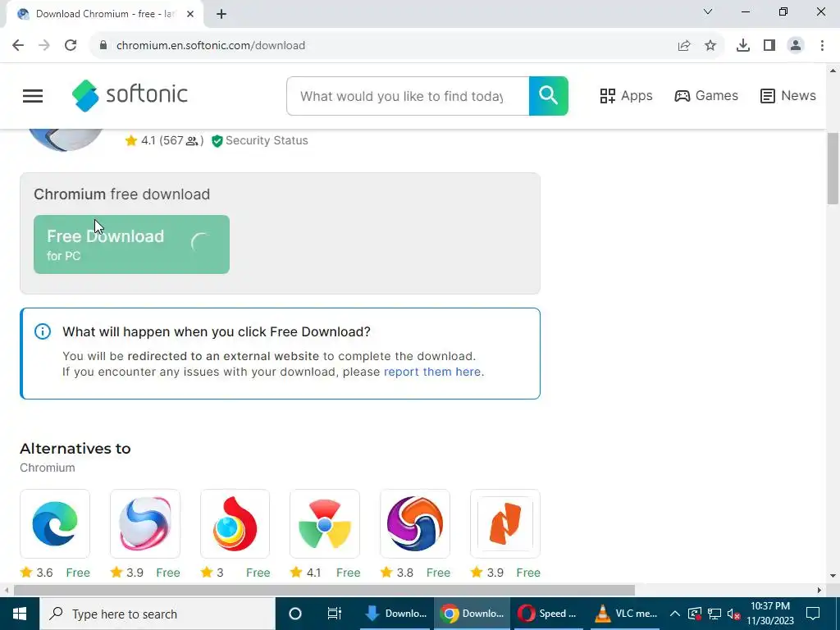Close the Download Chromium tab
The width and height of the screenshot is (840, 630).
(x=190, y=15)
